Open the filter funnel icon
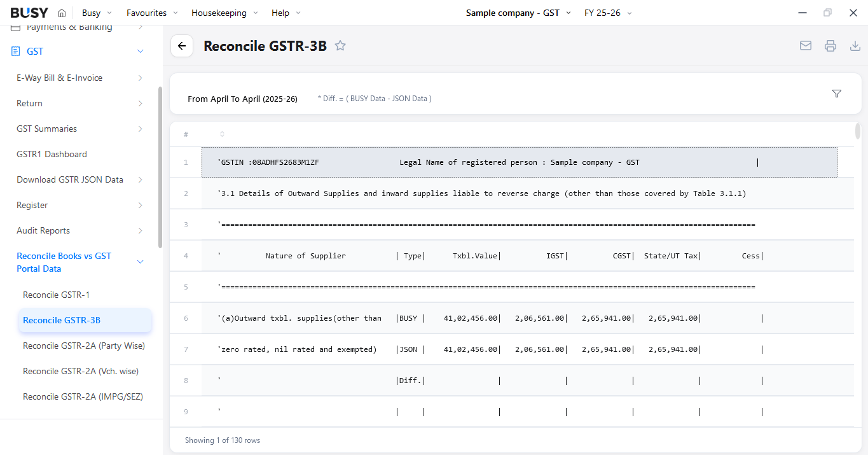This screenshot has width=868, height=455. tap(837, 94)
